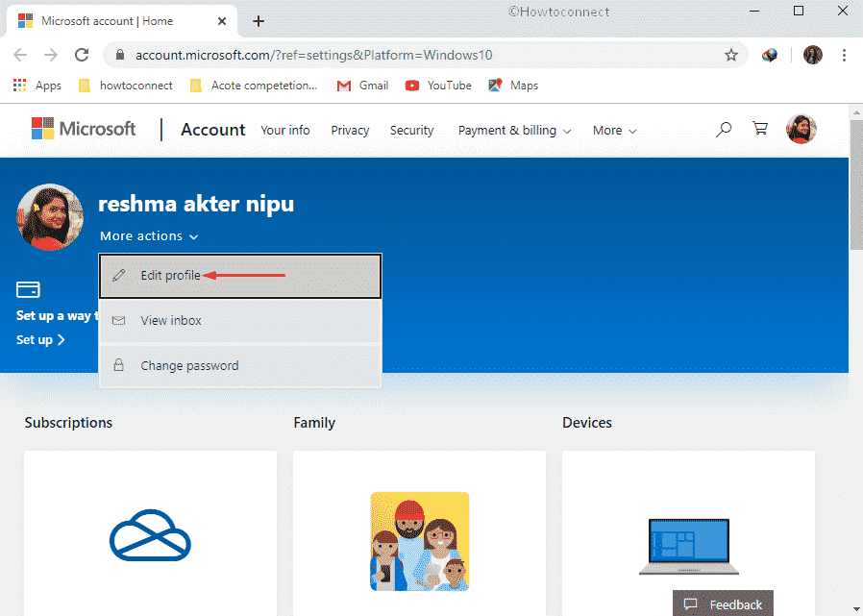The width and height of the screenshot is (863, 616).
Task: Open the Chrome profile avatar in toolbar
Action: click(x=813, y=55)
